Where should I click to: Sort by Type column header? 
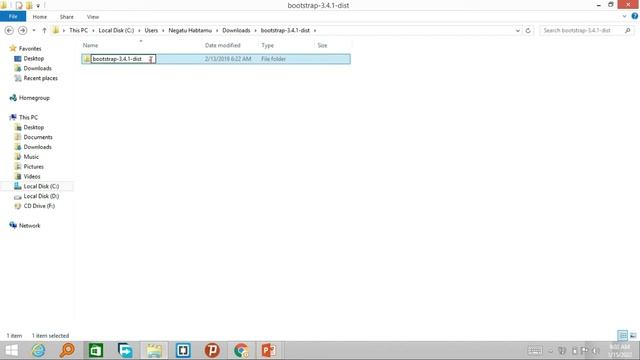coord(268,45)
